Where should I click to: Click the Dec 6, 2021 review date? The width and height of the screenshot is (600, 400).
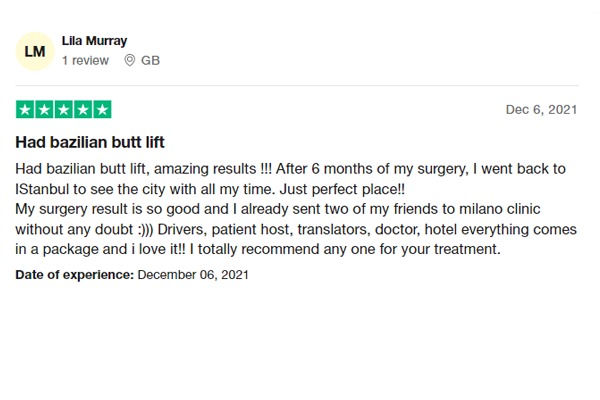541,110
